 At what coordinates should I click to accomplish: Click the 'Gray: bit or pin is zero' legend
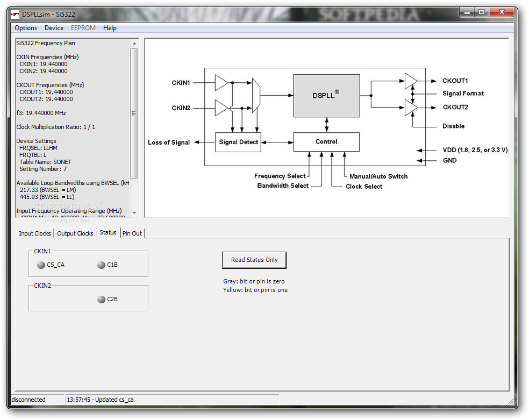[254, 281]
